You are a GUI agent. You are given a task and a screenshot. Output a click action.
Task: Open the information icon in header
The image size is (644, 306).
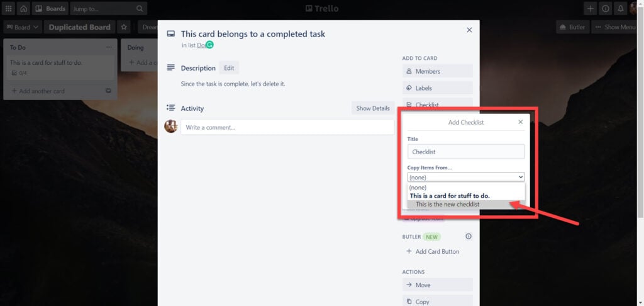point(606,9)
